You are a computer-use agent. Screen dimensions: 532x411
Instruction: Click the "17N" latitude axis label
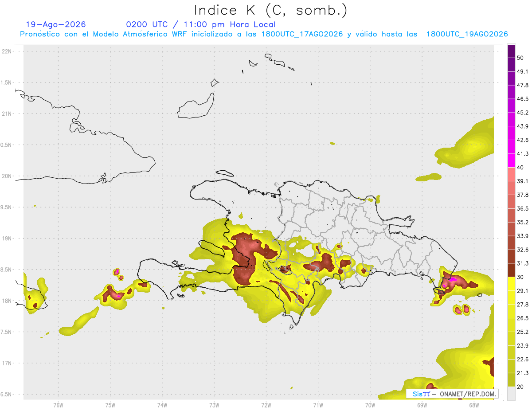click(7, 363)
